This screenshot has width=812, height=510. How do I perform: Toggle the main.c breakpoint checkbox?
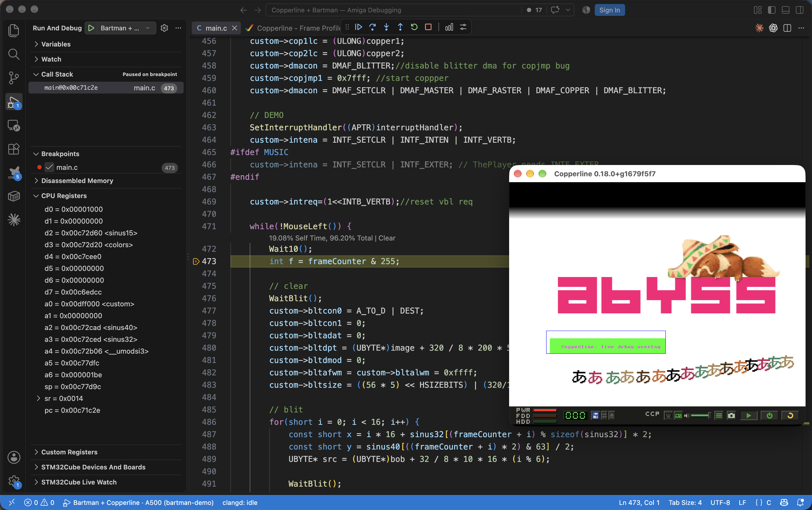point(50,167)
